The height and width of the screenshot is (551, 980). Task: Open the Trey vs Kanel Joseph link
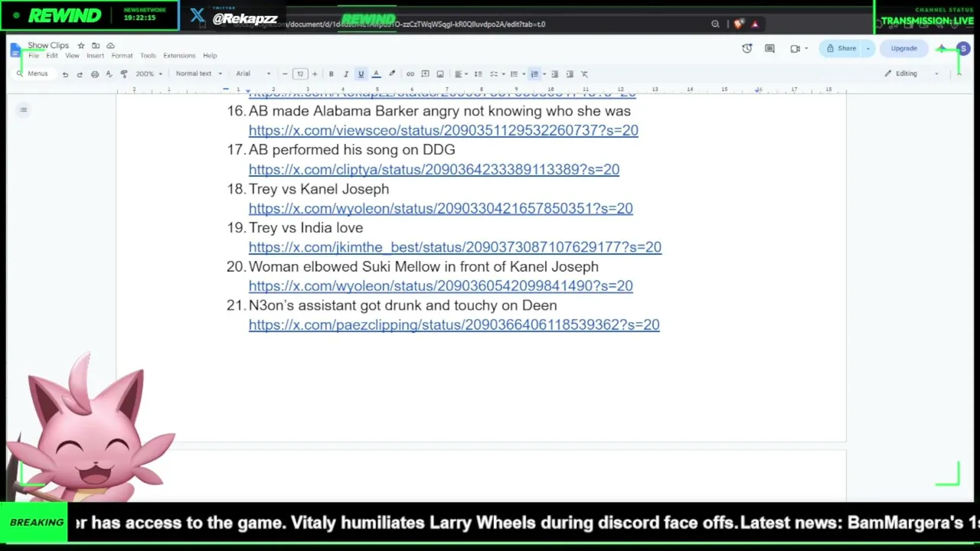click(x=441, y=208)
